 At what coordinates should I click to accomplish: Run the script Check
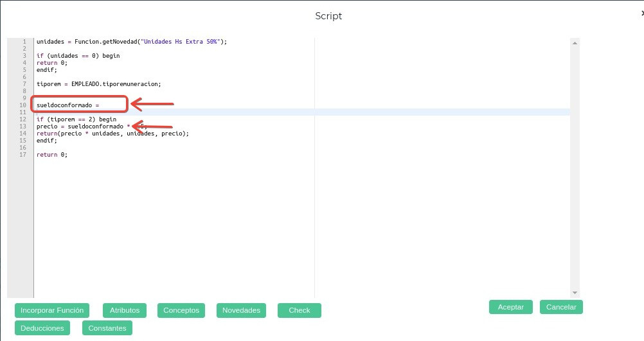pyautogui.click(x=300, y=310)
